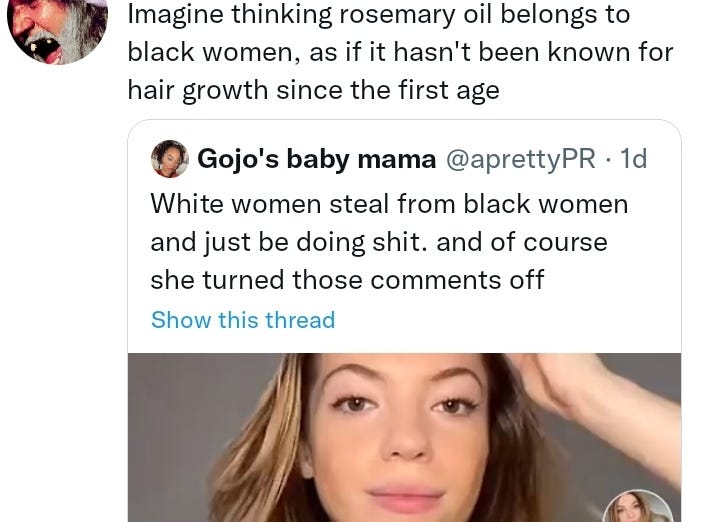
Task: Open the bearded man profile avatar
Action: pos(57,27)
